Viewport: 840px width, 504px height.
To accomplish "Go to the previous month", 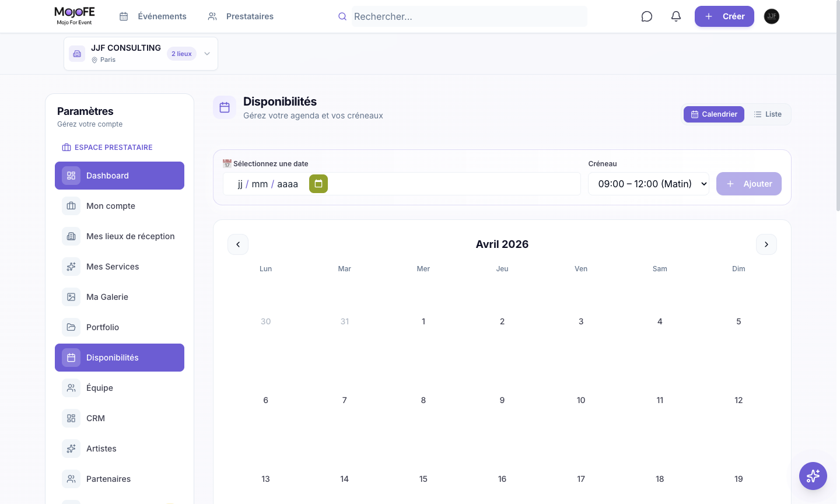I will click(x=238, y=244).
